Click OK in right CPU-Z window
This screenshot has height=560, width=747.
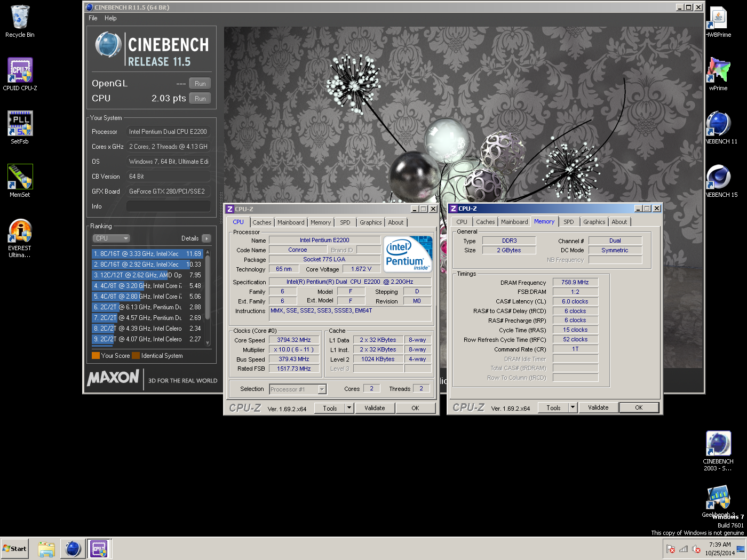(x=639, y=408)
